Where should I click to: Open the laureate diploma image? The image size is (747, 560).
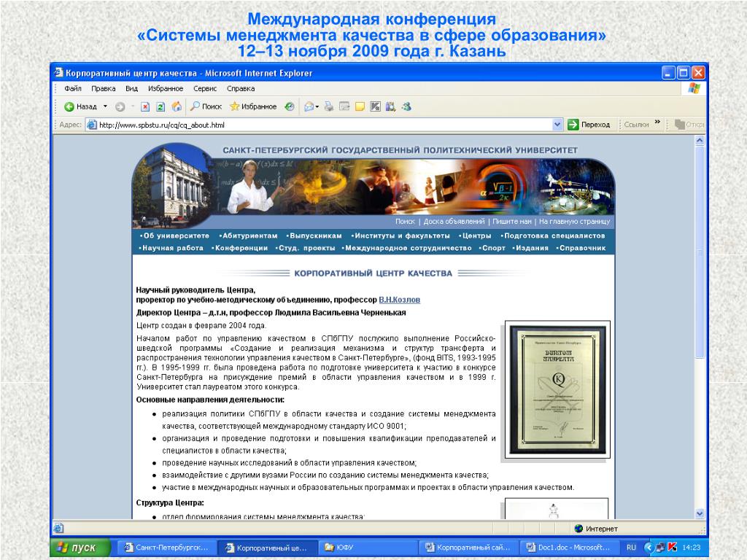(x=557, y=389)
